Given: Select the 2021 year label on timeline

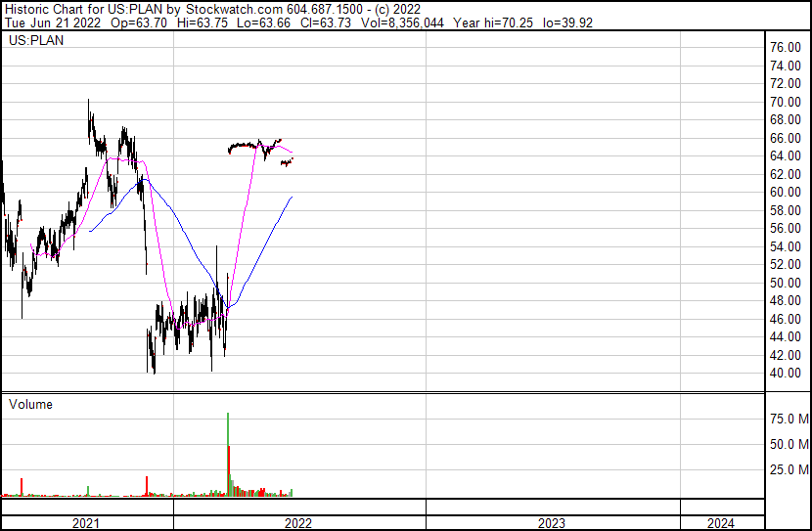Looking at the screenshot, I should tap(86, 523).
